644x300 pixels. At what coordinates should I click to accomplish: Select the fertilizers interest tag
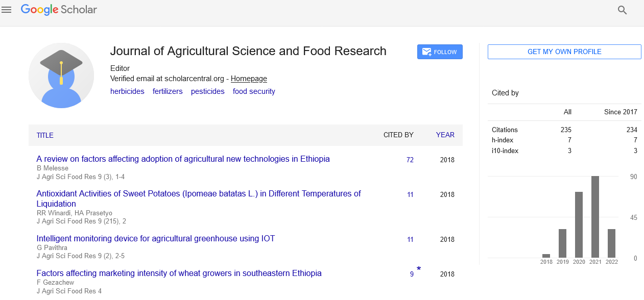pyautogui.click(x=168, y=91)
